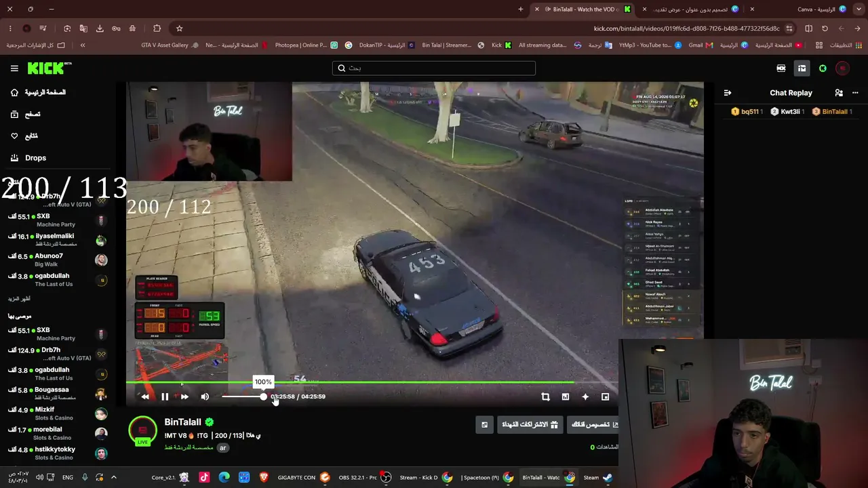
Task: Open the Chat Replay users settings icon
Action: pos(839,93)
